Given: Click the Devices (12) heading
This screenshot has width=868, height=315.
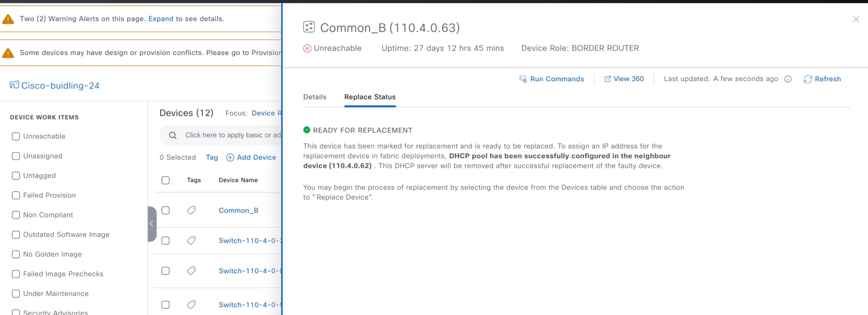Looking at the screenshot, I should coord(186,113).
